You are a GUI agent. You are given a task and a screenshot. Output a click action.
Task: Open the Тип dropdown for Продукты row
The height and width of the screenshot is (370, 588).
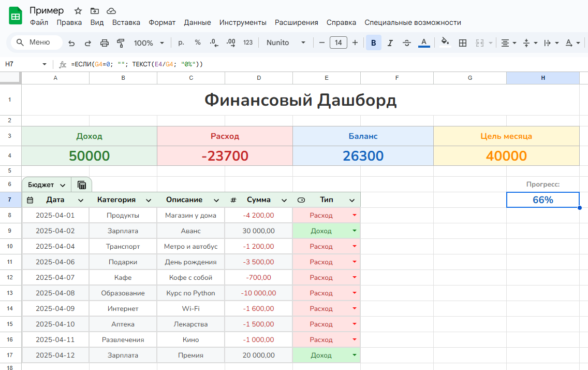354,215
